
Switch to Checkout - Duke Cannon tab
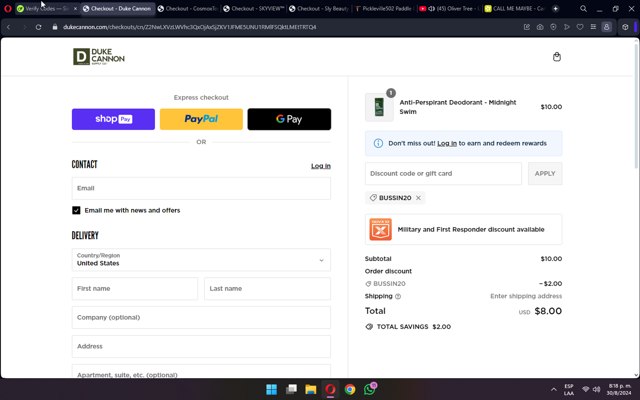(118, 9)
